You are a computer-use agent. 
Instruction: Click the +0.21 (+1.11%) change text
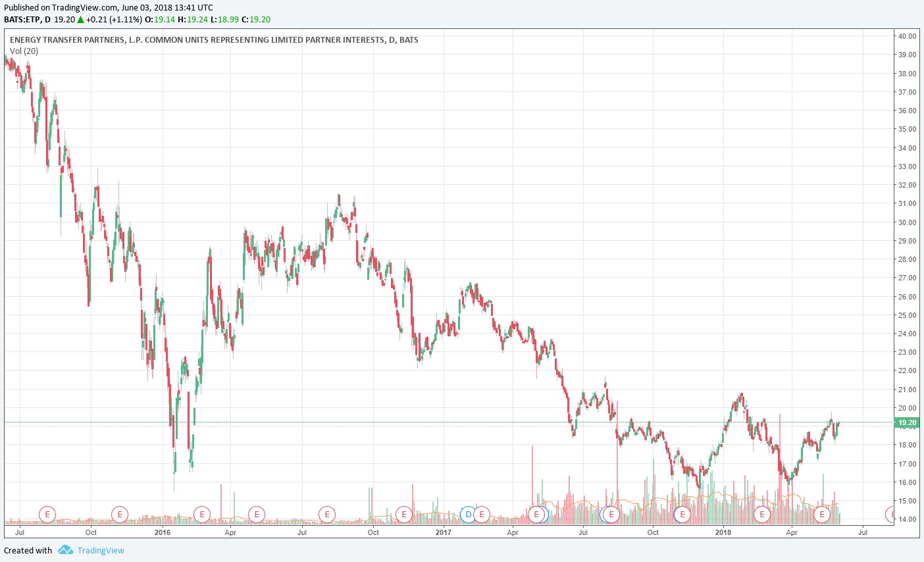114,20
